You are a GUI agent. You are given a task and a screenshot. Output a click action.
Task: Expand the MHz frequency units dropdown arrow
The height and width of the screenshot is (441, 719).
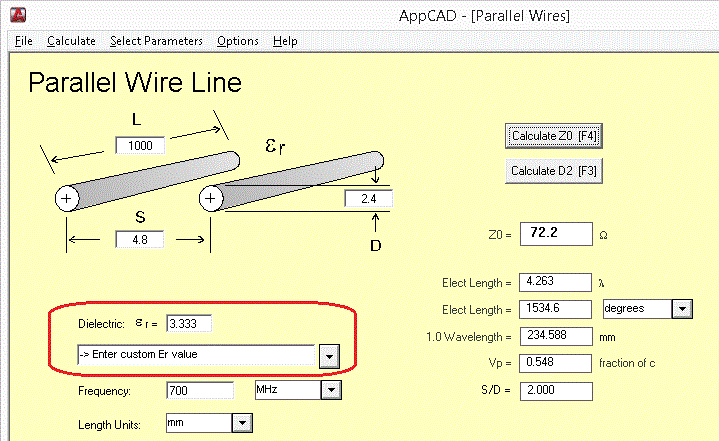tap(331, 390)
